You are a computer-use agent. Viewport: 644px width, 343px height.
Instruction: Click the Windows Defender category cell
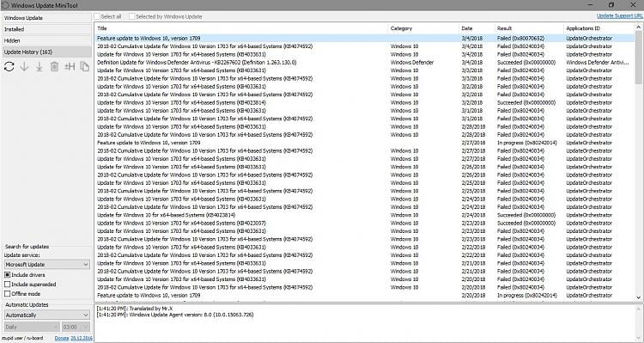412,63
